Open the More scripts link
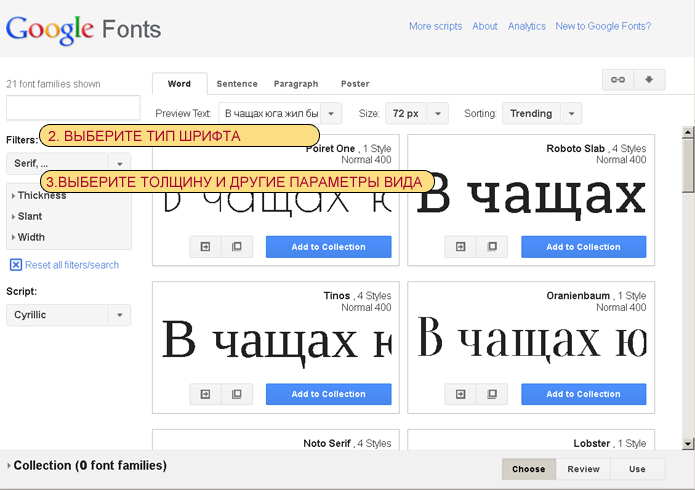 pos(435,26)
